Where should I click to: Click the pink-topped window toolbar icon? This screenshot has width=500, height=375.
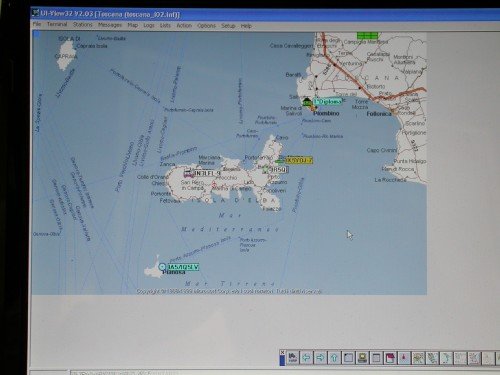point(390,358)
